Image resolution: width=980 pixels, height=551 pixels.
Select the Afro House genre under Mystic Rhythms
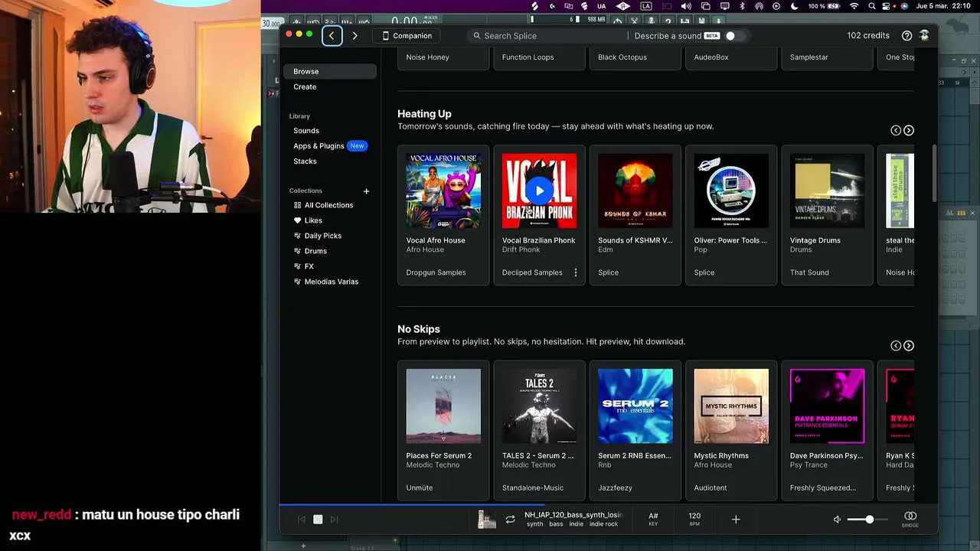tap(713, 465)
